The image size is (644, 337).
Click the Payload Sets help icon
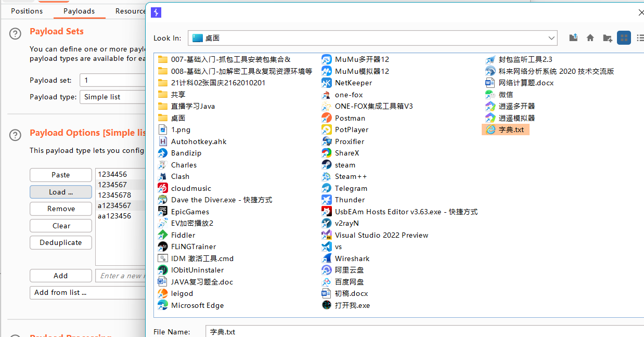(x=16, y=34)
